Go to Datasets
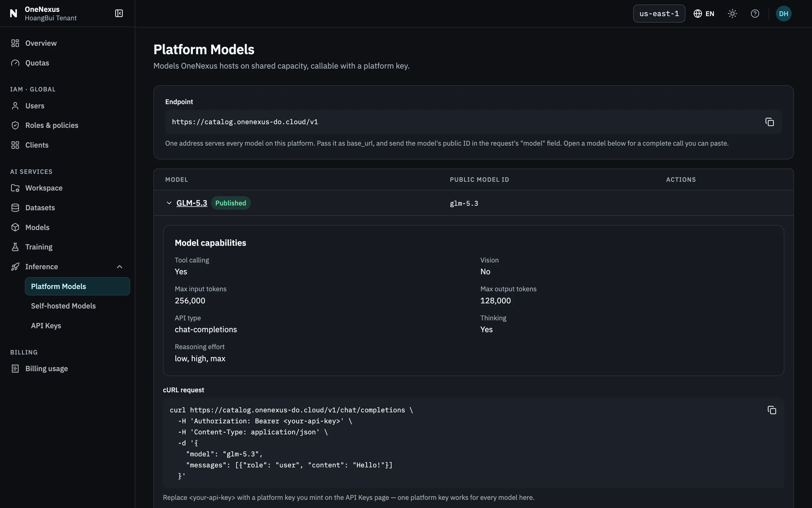This screenshot has width=812, height=508. tap(40, 208)
